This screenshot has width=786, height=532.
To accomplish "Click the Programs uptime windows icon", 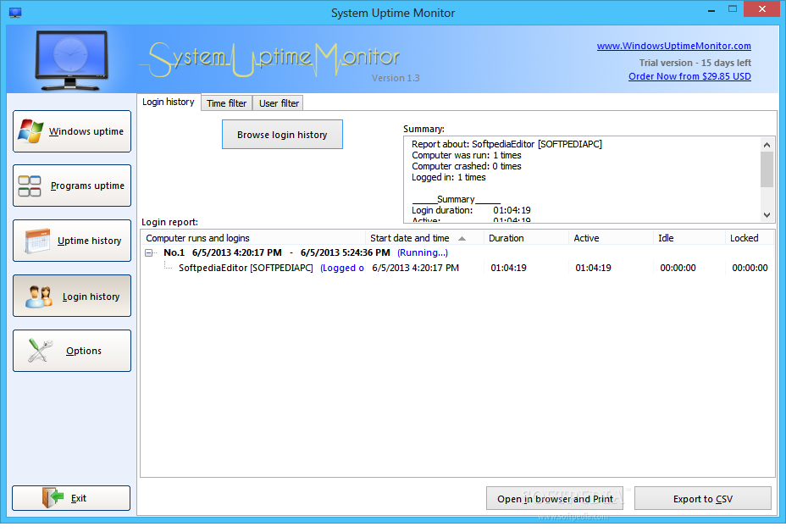I will [30, 186].
